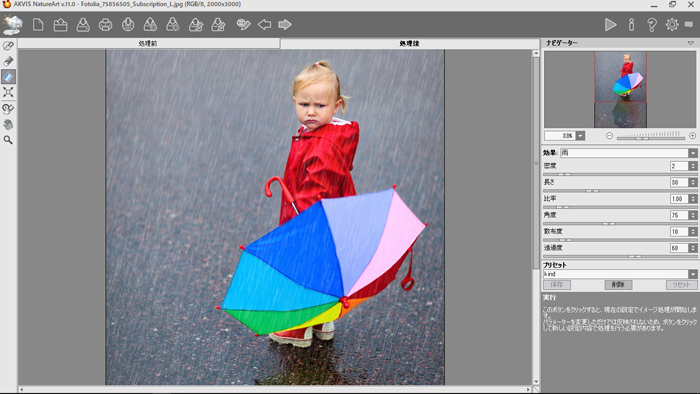Click the 長さ stepper arrows
This screenshot has width=700, height=394.
click(x=693, y=182)
